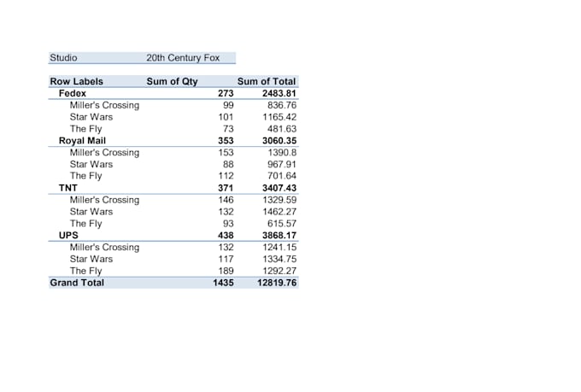Select quantity 189 cell

pyautogui.click(x=226, y=272)
